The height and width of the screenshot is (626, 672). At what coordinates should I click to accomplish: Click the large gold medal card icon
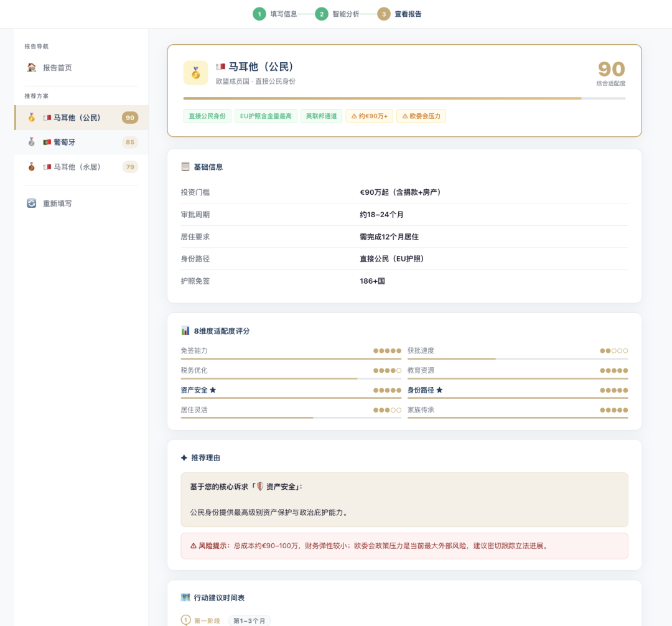196,72
